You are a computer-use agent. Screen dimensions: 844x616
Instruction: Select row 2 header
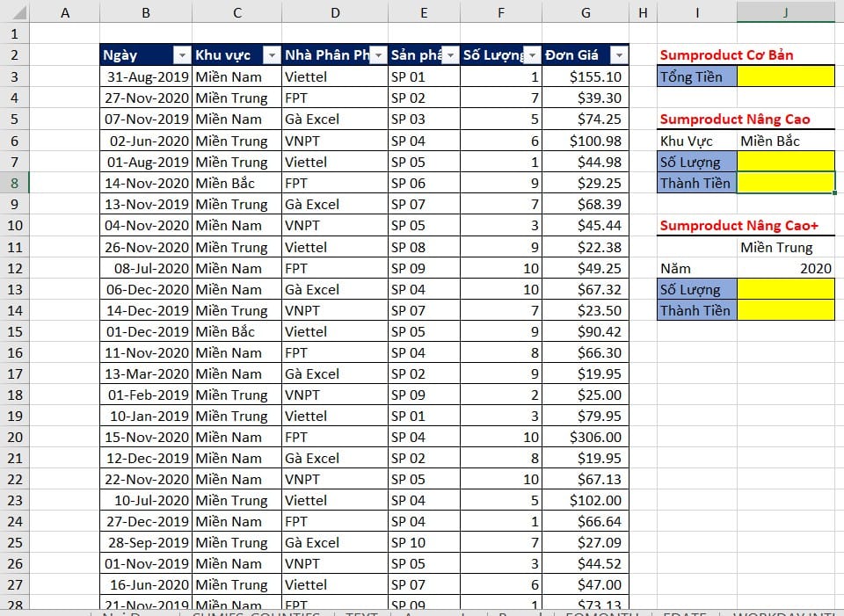[x=14, y=55]
